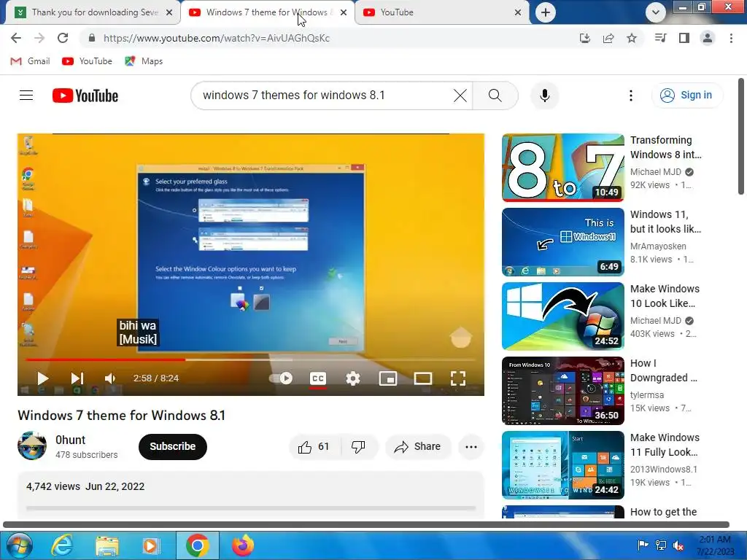Toggle autoplay switch in player
747x560 pixels.
click(282, 378)
